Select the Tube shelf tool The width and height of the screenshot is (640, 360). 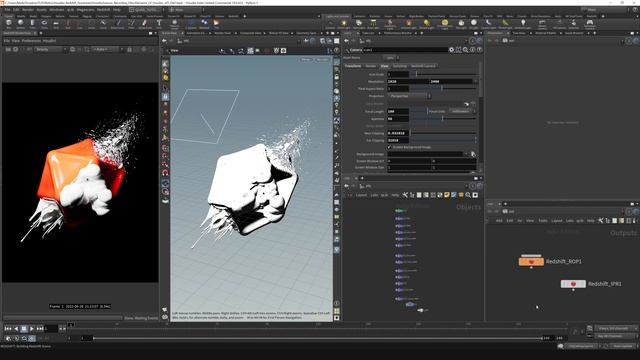pyautogui.click(x=32, y=24)
